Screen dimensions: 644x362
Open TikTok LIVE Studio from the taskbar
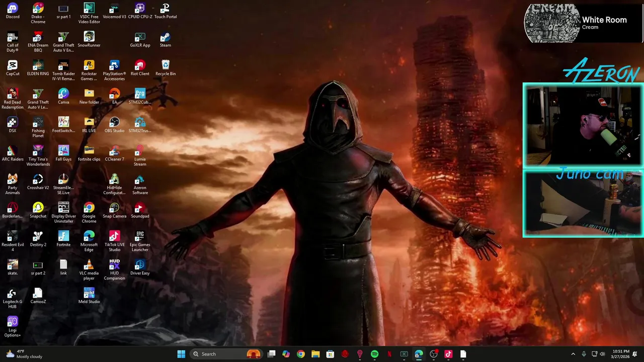[448, 354]
